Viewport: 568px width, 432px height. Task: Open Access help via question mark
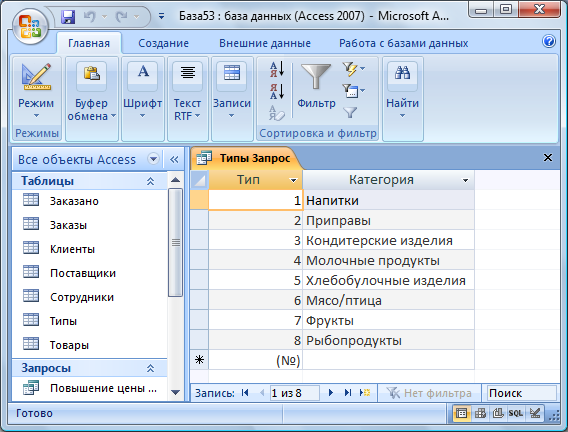coord(549,41)
